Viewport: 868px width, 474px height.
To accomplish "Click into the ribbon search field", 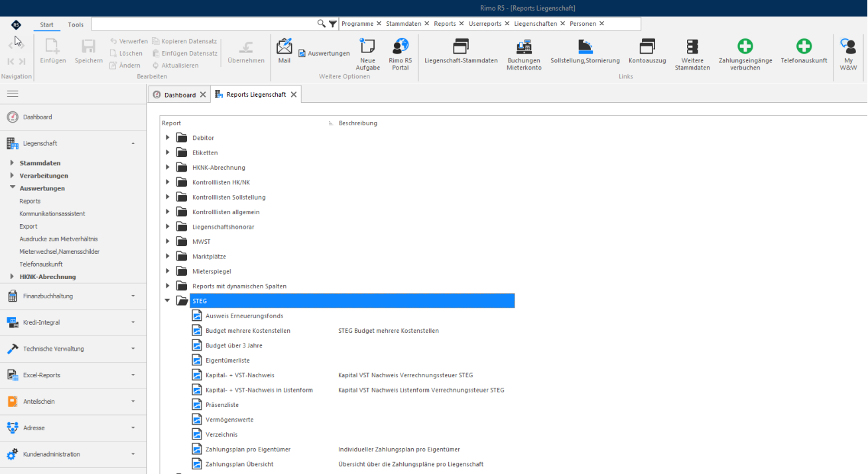I will coord(204,24).
